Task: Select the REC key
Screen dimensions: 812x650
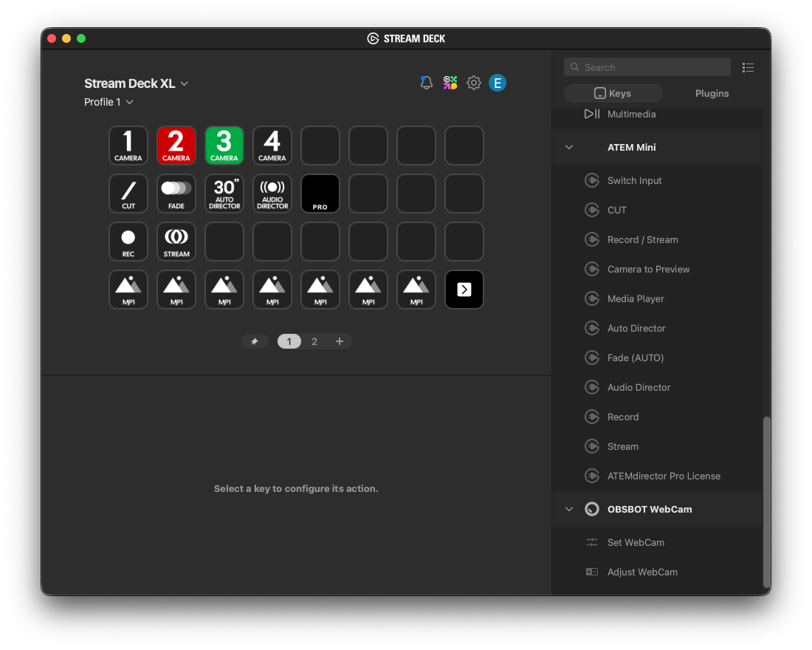Action: click(x=128, y=242)
